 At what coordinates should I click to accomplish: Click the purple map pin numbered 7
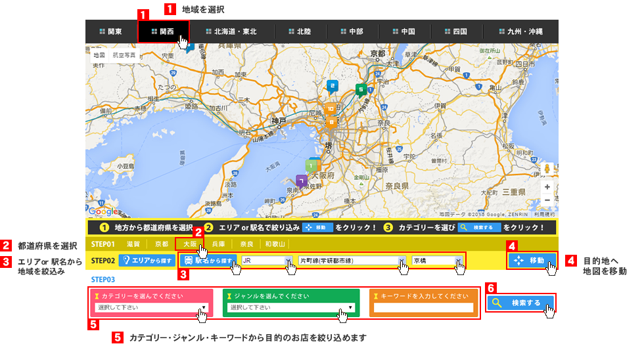[301, 181]
